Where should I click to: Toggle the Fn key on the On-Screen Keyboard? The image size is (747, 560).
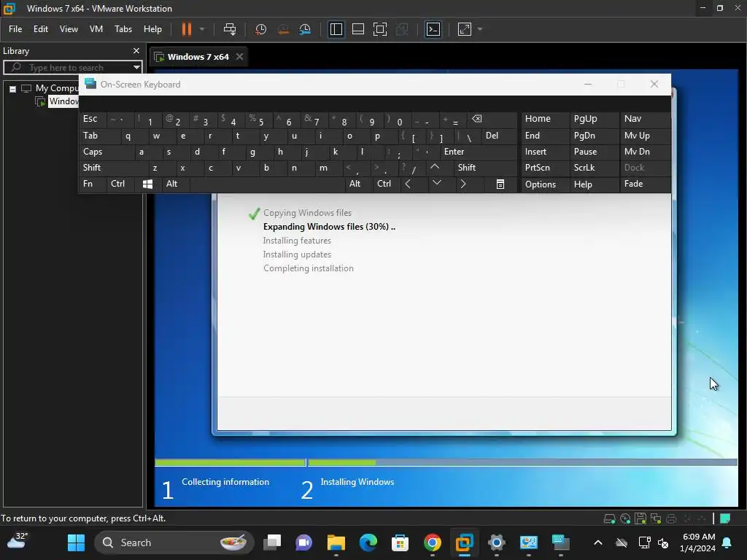tap(93, 184)
